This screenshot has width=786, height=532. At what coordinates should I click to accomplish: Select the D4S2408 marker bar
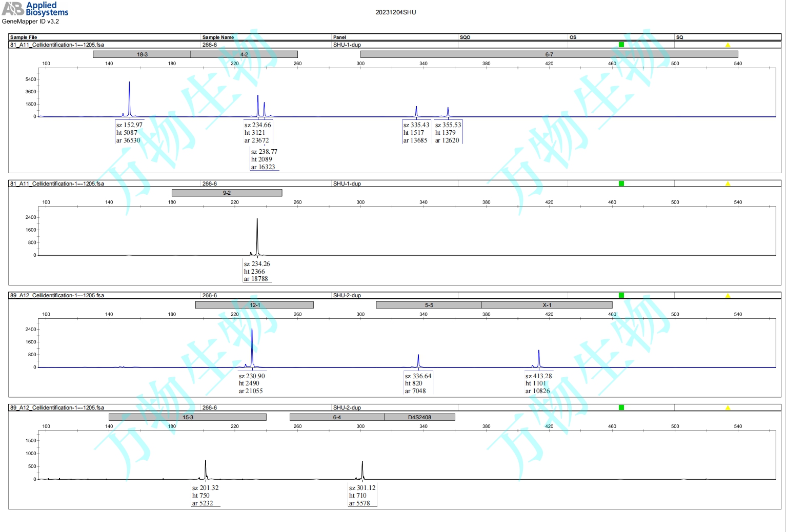[419, 417]
